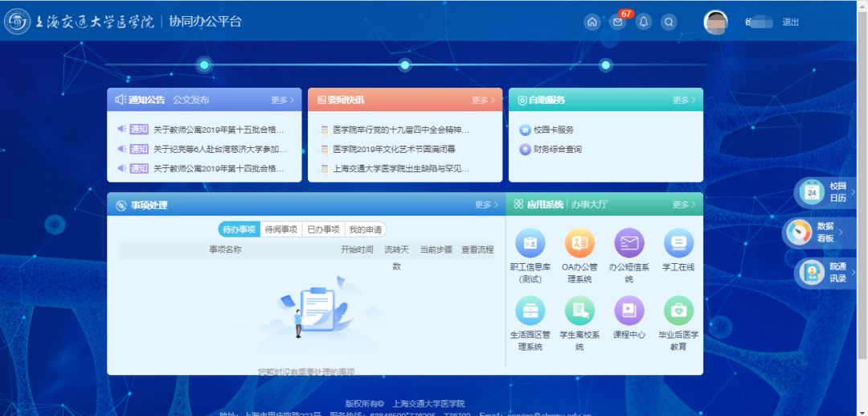Click the user avatar picture
Screen dimensions: 868x416
click(715, 23)
